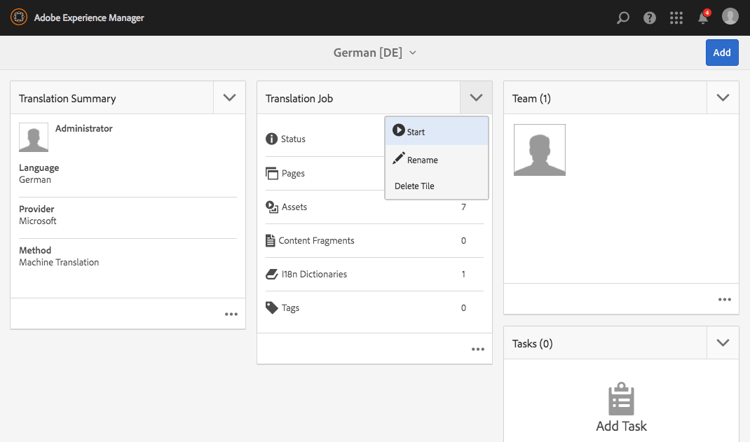Open the notifications bell icon

703,18
